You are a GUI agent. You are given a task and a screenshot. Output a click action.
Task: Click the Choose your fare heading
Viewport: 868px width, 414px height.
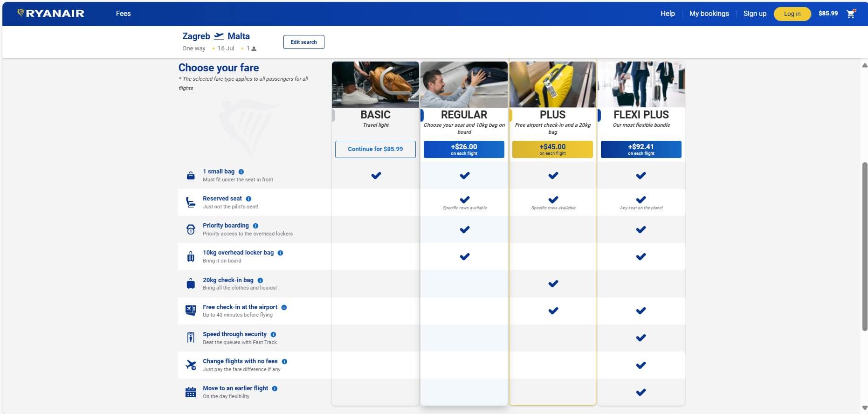219,68
